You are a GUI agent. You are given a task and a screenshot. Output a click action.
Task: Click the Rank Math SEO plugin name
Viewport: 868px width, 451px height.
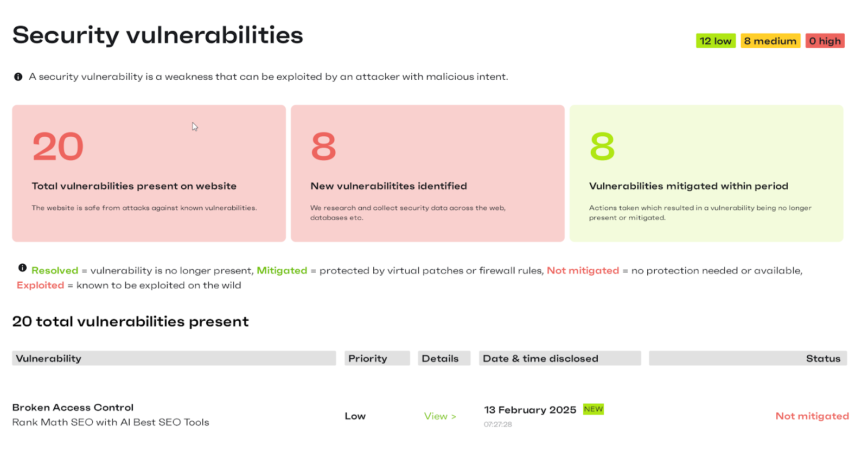(x=111, y=422)
